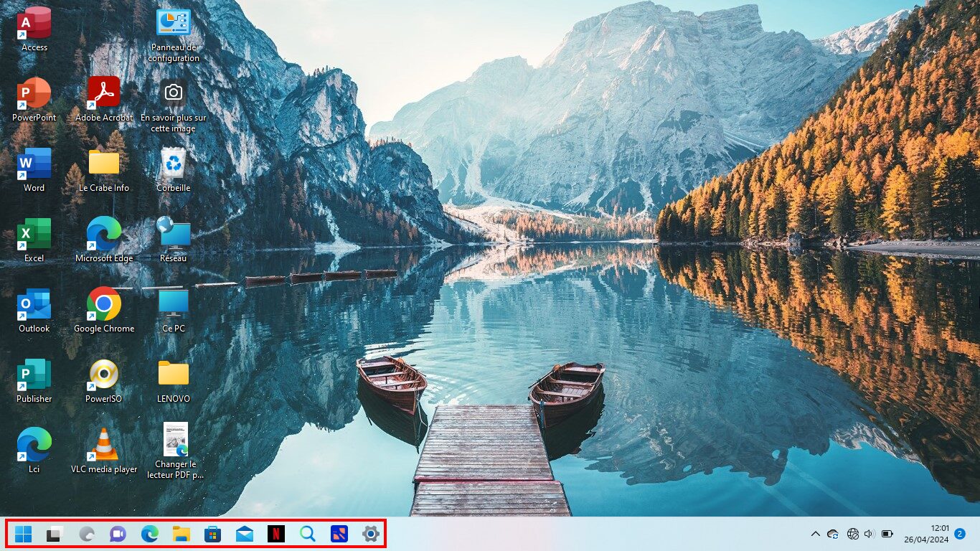Select the Le Crabe Info folder
The height and width of the screenshot is (551, 980).
[x=104, y=170]
